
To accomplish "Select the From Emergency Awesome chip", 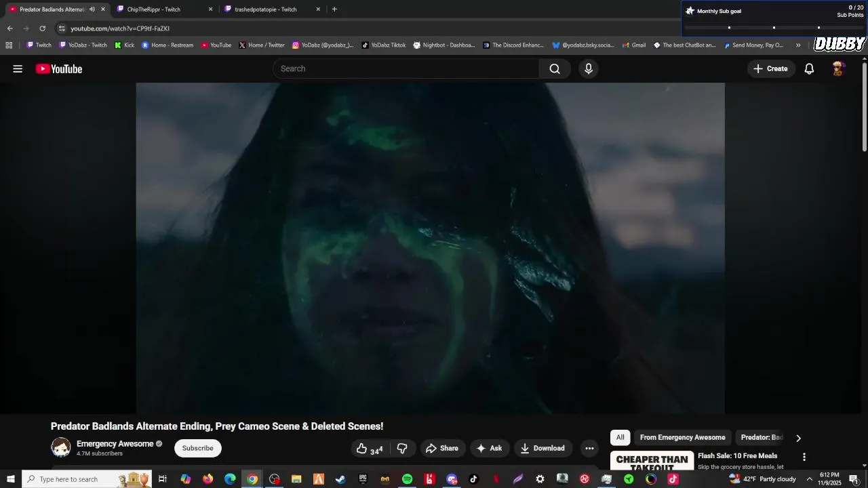I will tap(682, 437).
